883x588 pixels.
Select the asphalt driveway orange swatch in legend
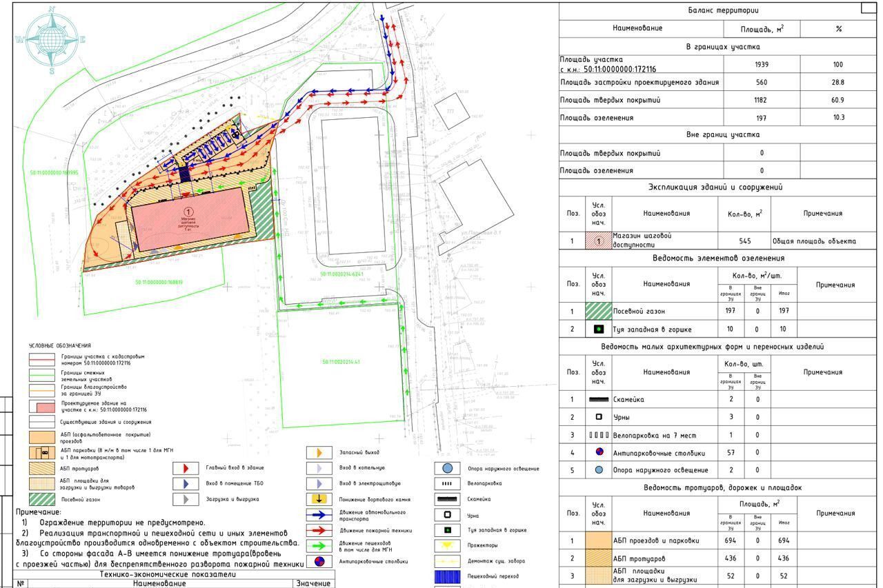(x=41, y=437)
